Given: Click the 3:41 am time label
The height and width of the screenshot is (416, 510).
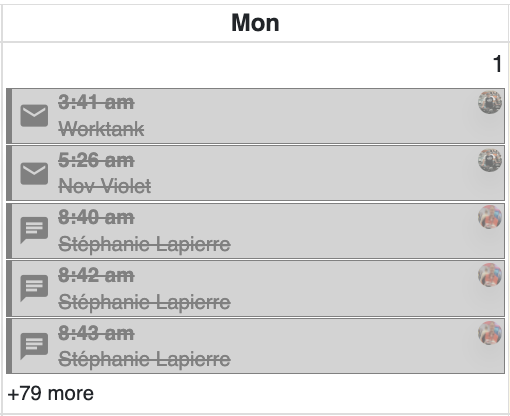Looking at the screenshot, I should click(x=96, y=102).
